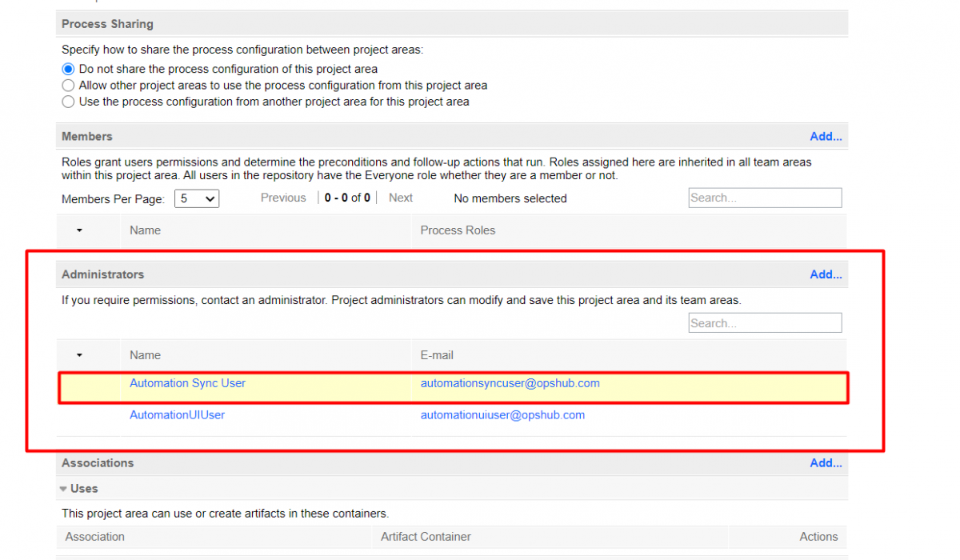Image resolution: width=960 pixels, height=560 pixels.
Task: Collapse the Uses section triangle
Action: pyautogui.click(x=63, y=489)
